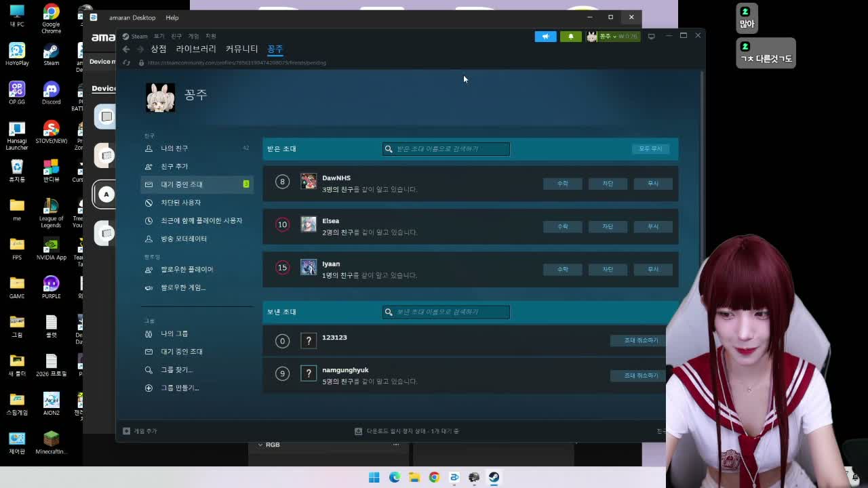This screenshot has height=488, width=868.
Task: Open 그룹 만들기 option
Action: click(x=197, y=388)
